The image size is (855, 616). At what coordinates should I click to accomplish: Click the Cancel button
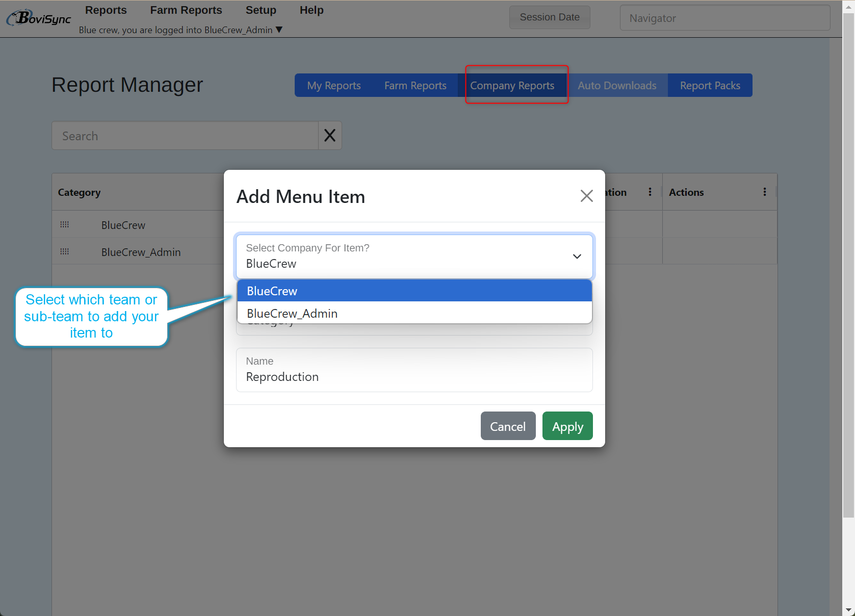[x=508, y=426]
